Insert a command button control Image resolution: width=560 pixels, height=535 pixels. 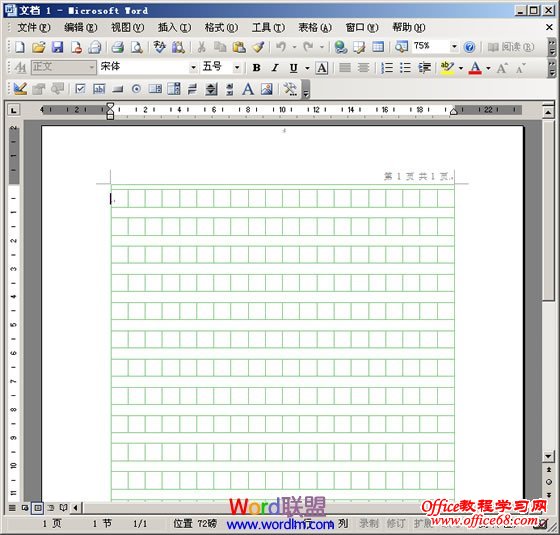pos(118,89)
